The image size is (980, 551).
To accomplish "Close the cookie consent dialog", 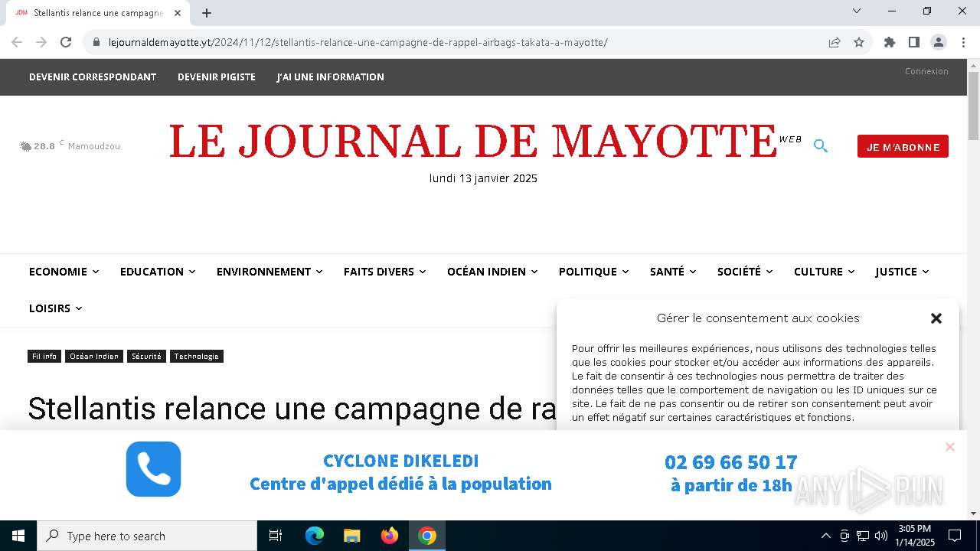I will tap(936, 318).
